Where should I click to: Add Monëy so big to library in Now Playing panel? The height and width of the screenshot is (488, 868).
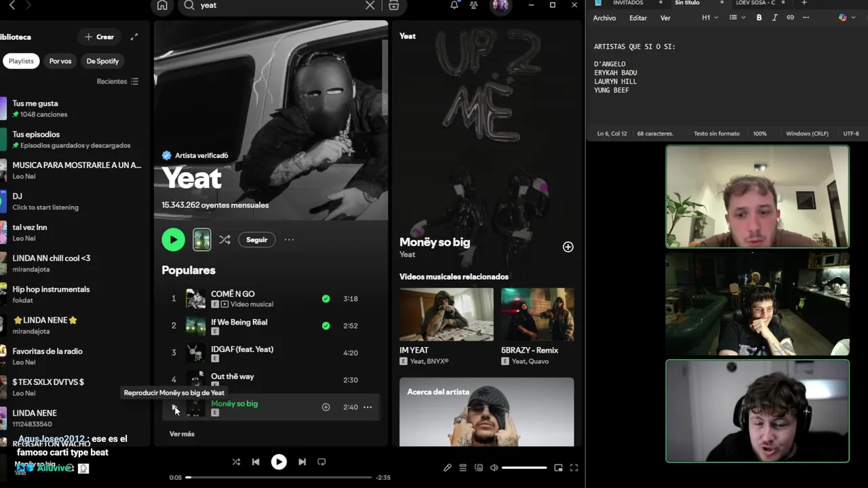point(568,247)
